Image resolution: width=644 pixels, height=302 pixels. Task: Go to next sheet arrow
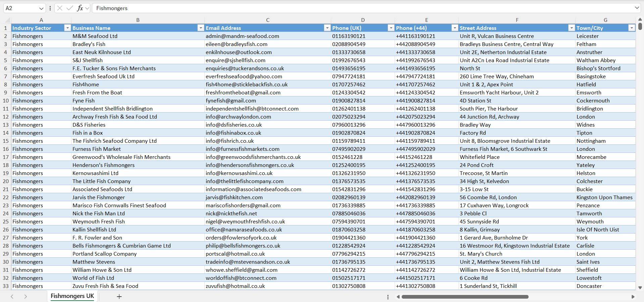point(26,297)
